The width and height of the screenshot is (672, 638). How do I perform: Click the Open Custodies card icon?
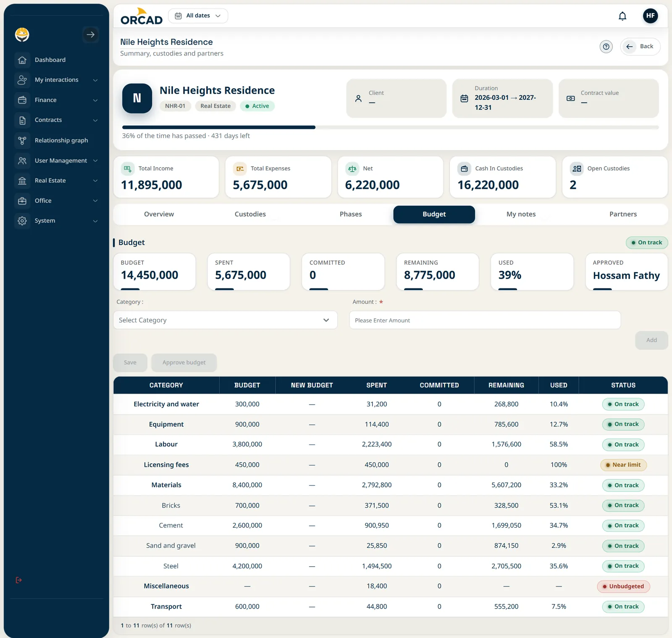577,169
